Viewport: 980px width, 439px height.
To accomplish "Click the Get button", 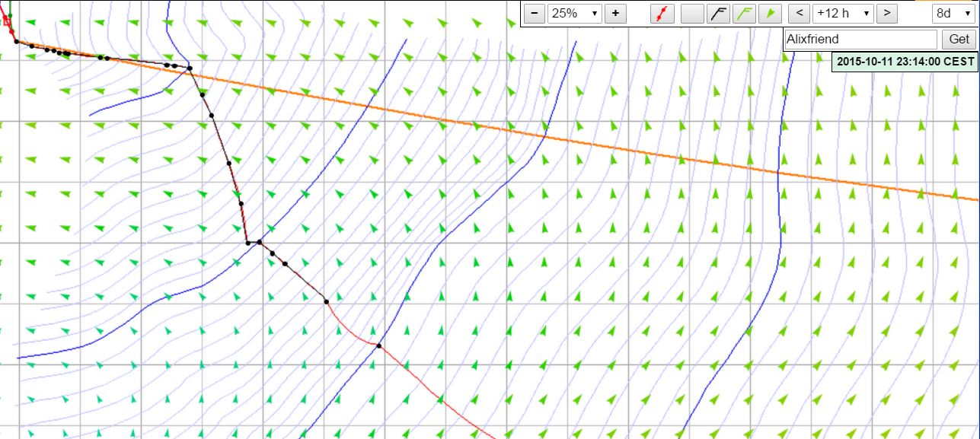I will [959, 40].
